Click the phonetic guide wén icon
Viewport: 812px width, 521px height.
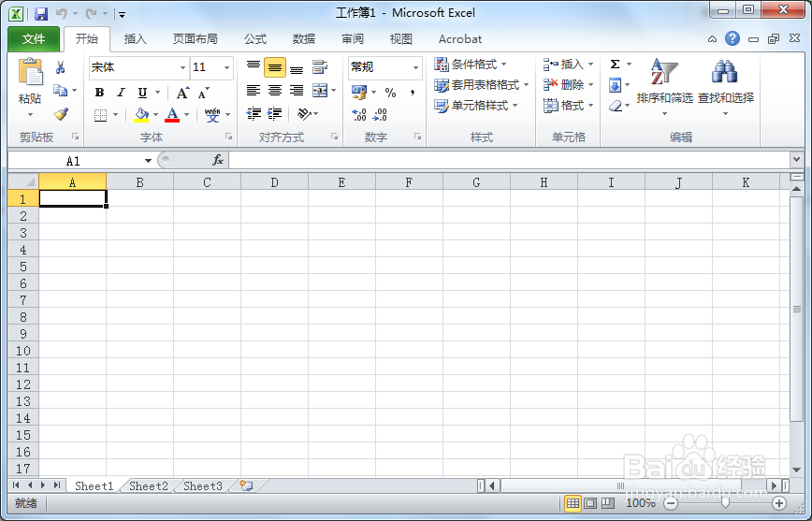click(212, 114)
